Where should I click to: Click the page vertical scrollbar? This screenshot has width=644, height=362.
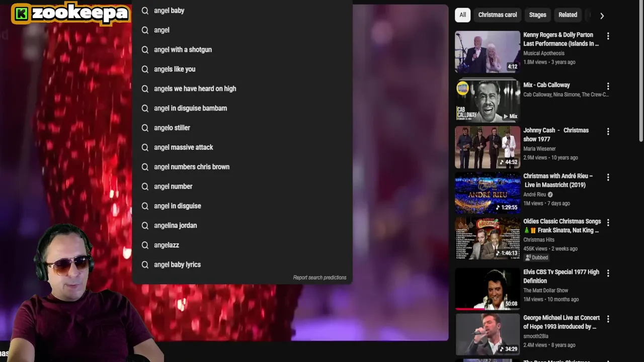coord(641,71)
